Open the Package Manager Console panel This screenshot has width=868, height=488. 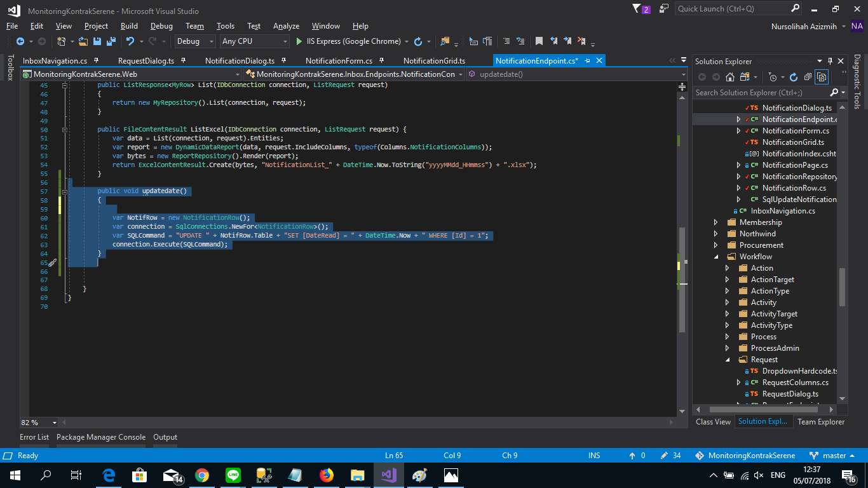(x=101, y=437)
